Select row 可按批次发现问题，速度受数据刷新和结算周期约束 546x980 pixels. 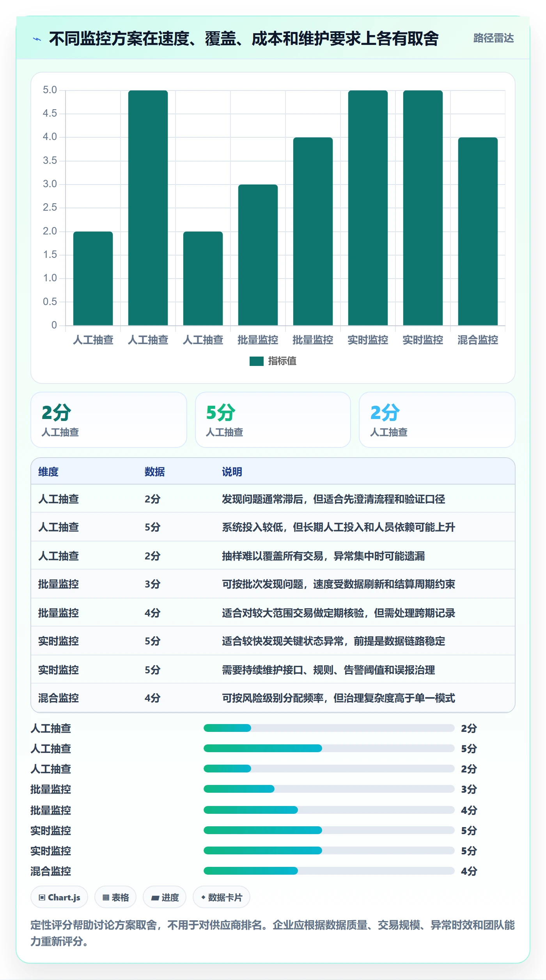click(x=273, y=584)
